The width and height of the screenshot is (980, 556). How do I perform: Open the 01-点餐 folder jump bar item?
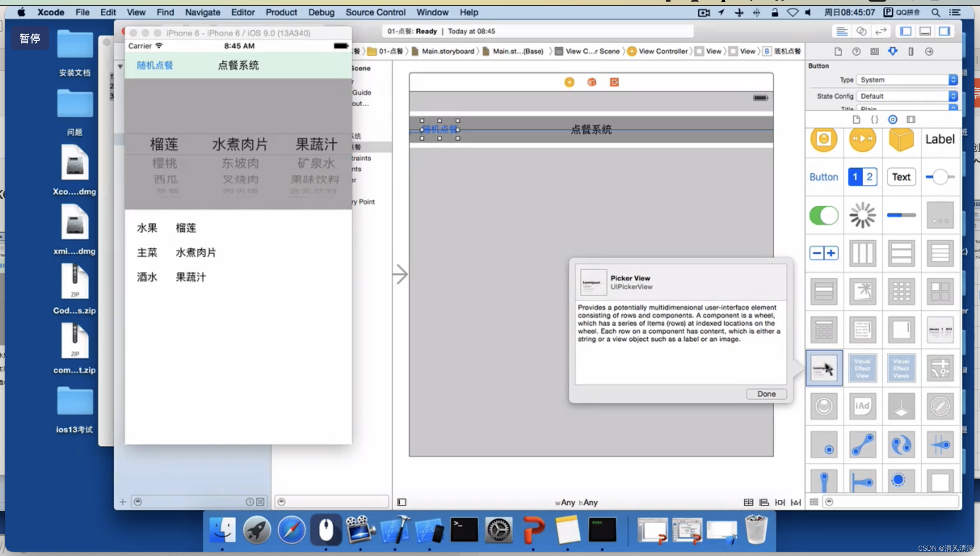pos(386,51)
